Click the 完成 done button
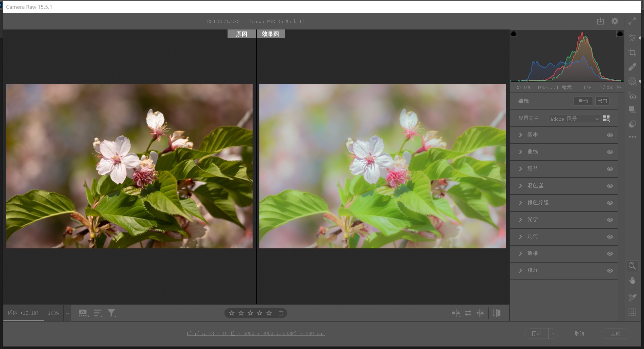644x349 pixels. point(616,333)
